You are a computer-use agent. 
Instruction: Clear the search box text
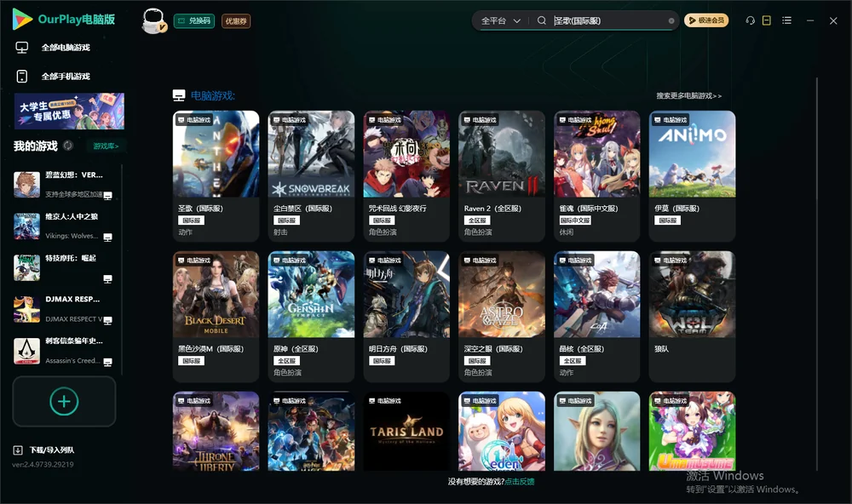click(x=671, y=20)
